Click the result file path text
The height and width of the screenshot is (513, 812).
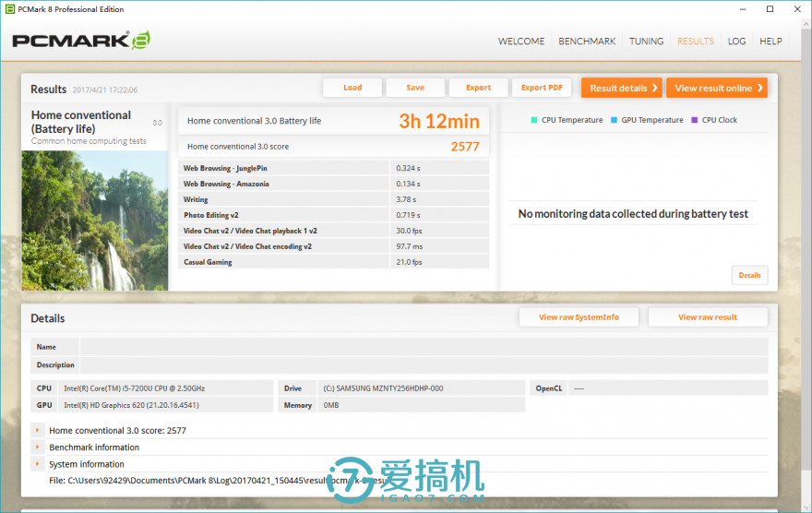221,481
